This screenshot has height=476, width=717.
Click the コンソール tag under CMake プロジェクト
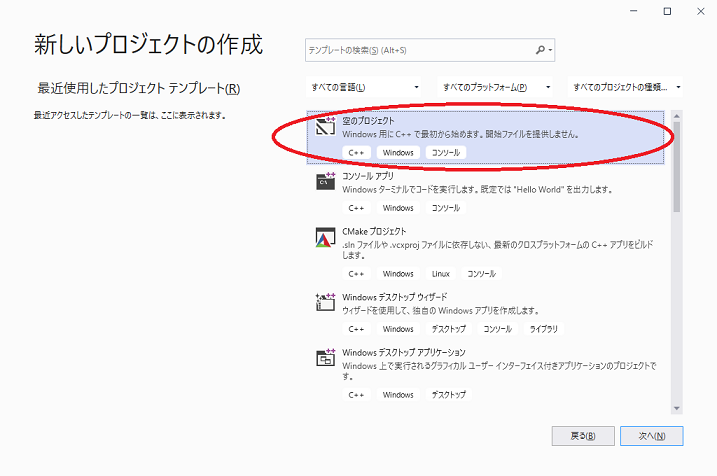click(x=482, y=274)
